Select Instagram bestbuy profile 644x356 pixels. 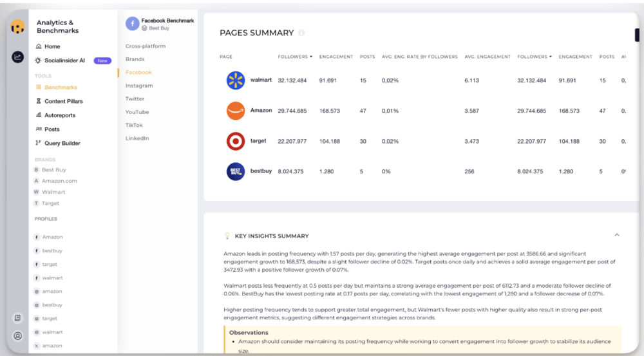point(52,304)
